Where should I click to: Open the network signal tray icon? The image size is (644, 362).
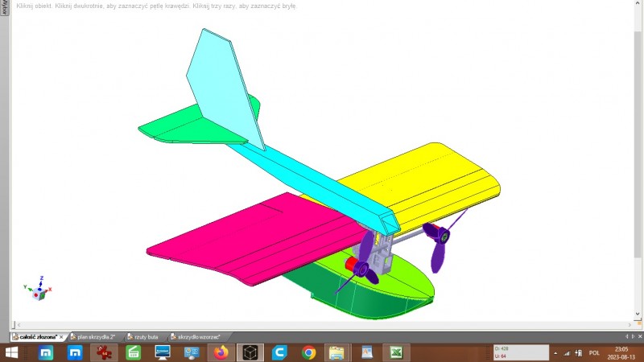tap(567, 353)
